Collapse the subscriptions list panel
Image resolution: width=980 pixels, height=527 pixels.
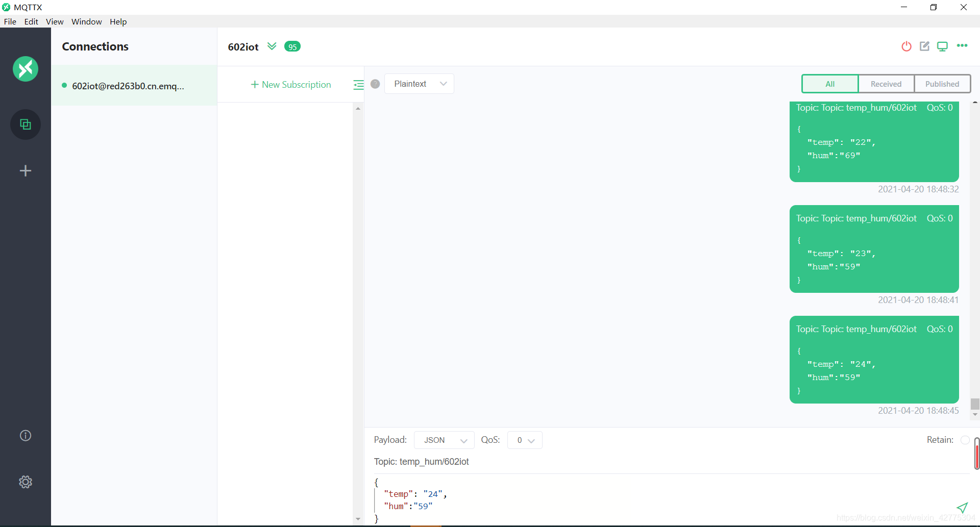click(x=358, y=85)
